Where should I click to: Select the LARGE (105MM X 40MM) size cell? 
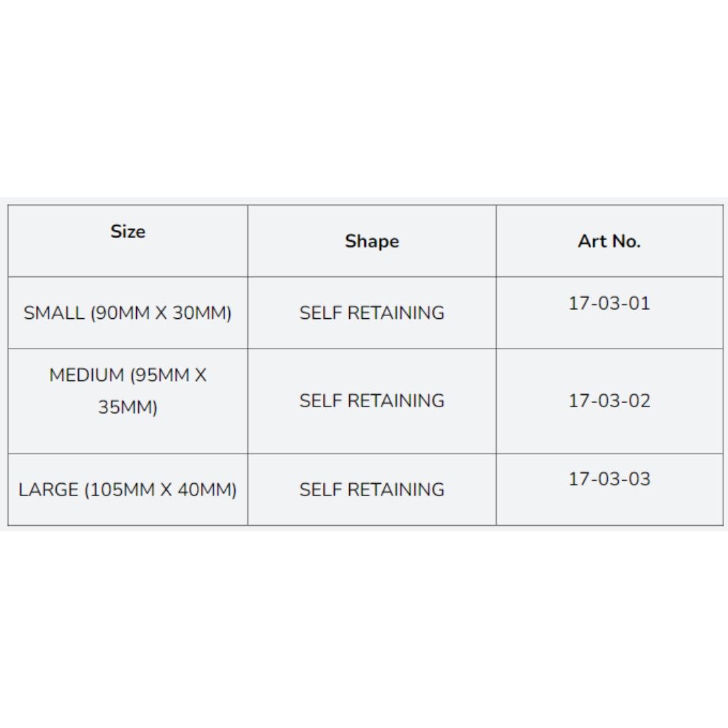click(x=127, y=489)
